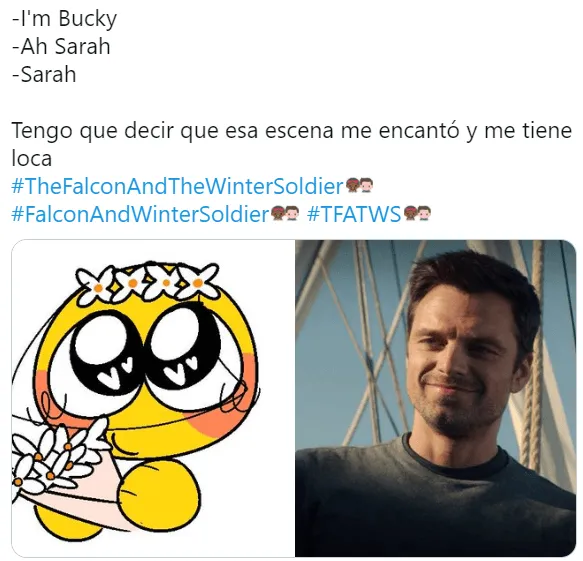Click the "-Ah Sarah" text line
Screen dimensions: 583x561
coord(61,47)
